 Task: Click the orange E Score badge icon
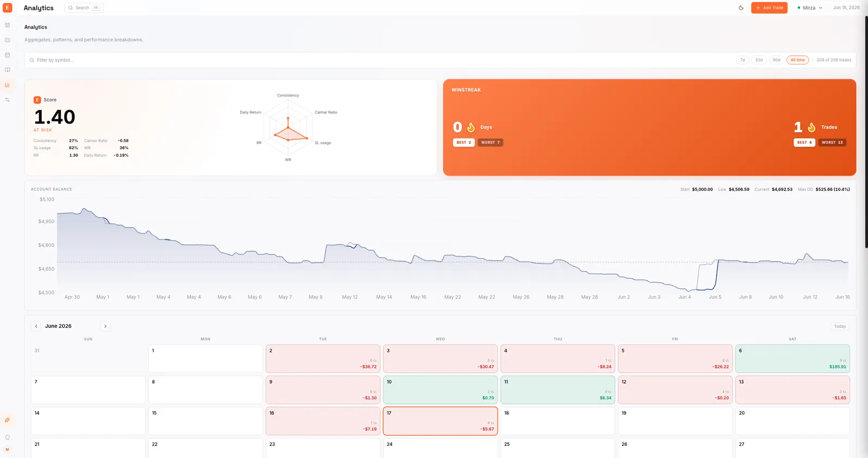point(37,100)
